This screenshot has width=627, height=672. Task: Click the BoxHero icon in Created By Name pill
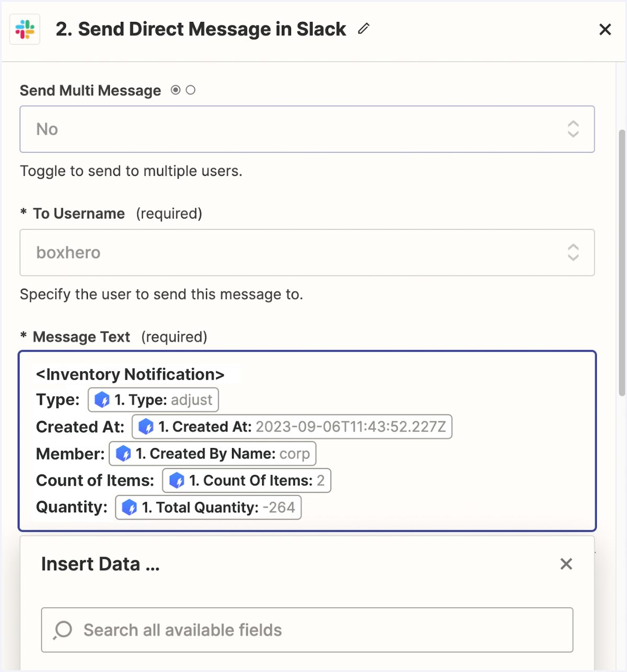coord(124,454)
